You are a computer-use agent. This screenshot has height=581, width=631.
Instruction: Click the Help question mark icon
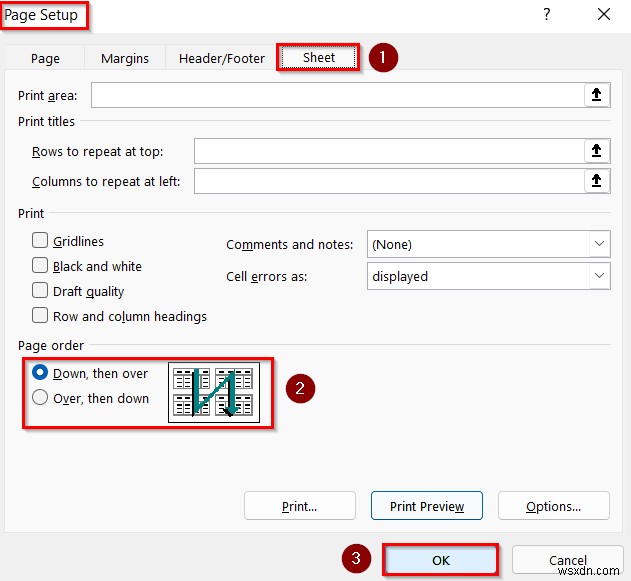[546, 14]
